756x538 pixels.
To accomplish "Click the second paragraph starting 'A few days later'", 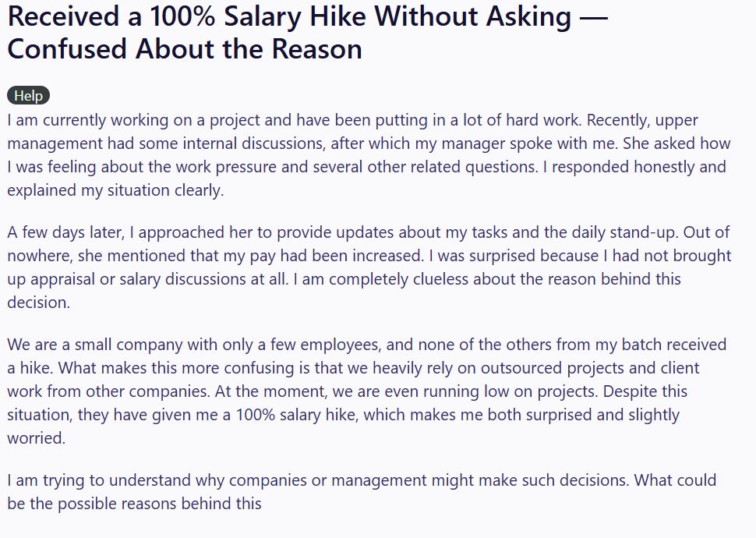I will tap(366, 267).
